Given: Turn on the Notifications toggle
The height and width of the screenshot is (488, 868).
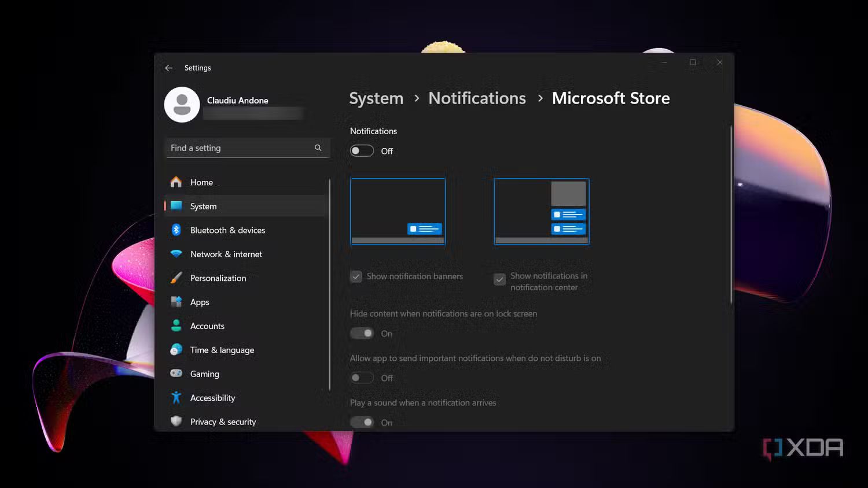Looking at the screenshot, I should pyautogui.click(x=361, y=150).
